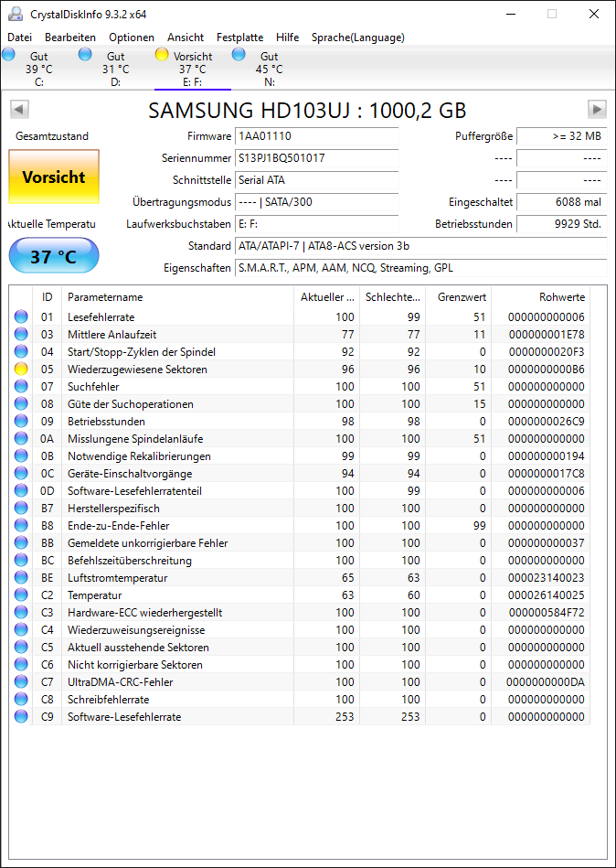Viewport: 616px width, 868px height.
Task: Click the Parametername column header
Action: click(177, 297)
